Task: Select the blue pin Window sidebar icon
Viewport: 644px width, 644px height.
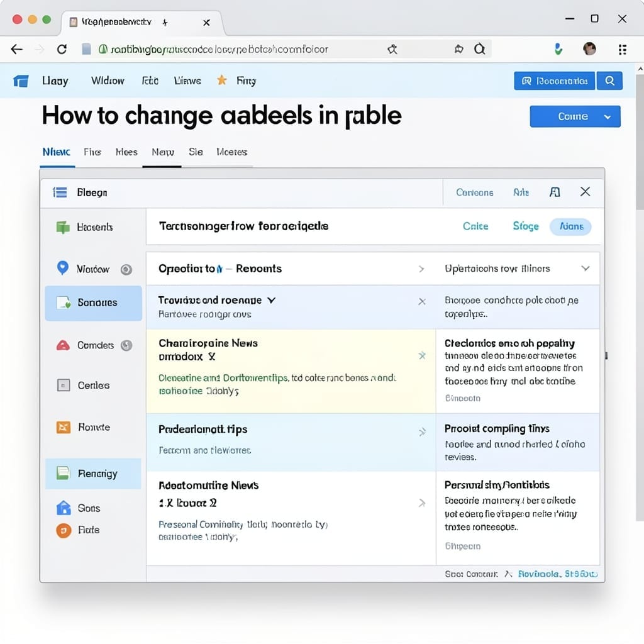Action: [62, 268]
